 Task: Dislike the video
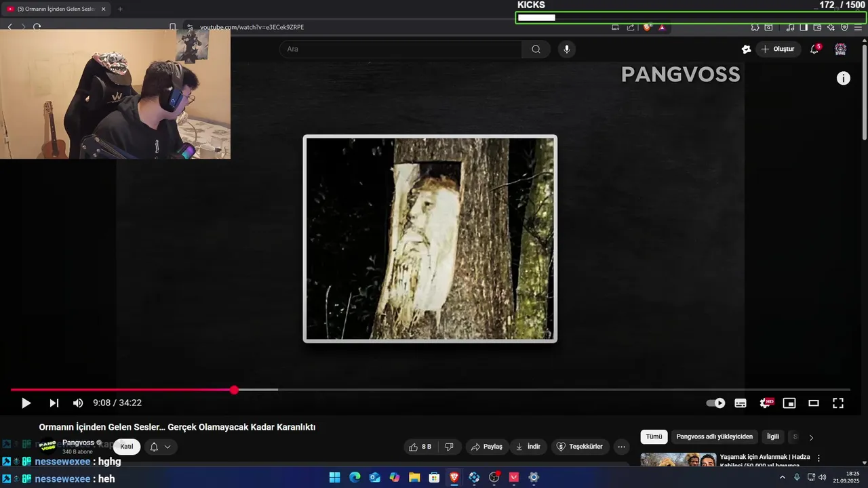[449, 447]
